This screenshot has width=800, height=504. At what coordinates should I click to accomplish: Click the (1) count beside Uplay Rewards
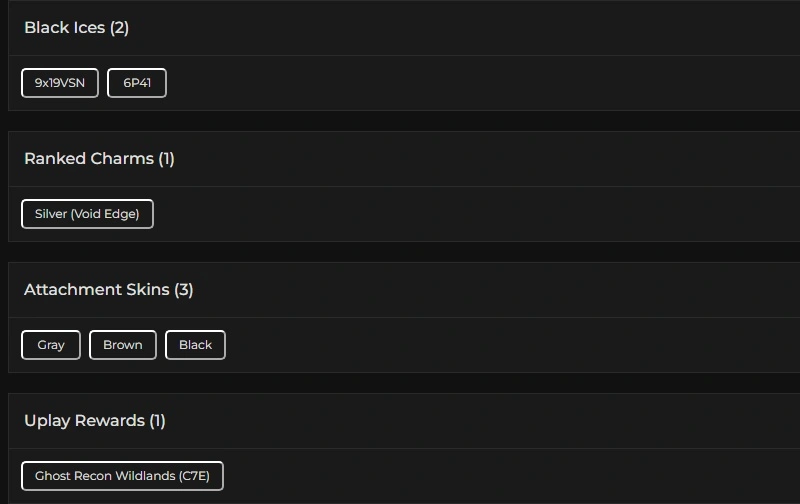(x=157, y=421)
